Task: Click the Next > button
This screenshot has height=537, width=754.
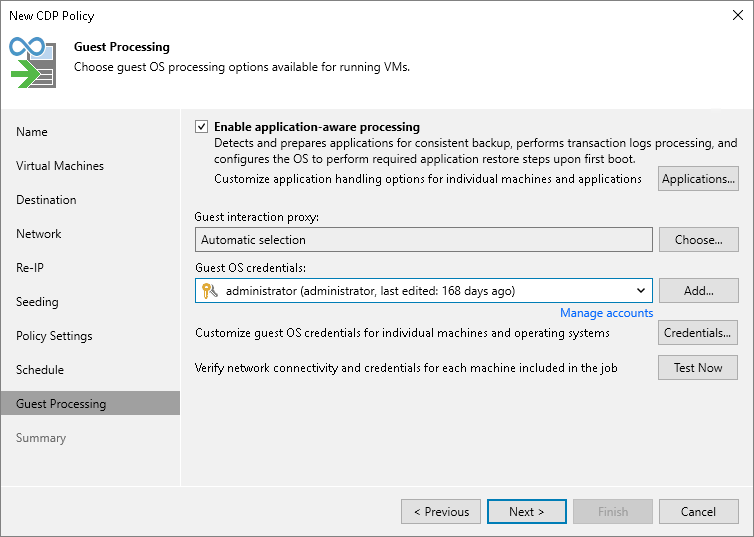Action: [x=527, y=512]
